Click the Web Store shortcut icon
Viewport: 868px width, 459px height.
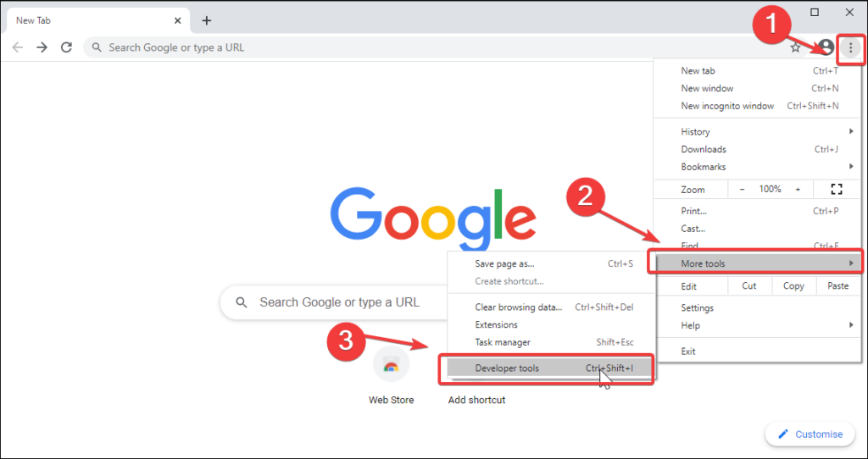point(392,364)
